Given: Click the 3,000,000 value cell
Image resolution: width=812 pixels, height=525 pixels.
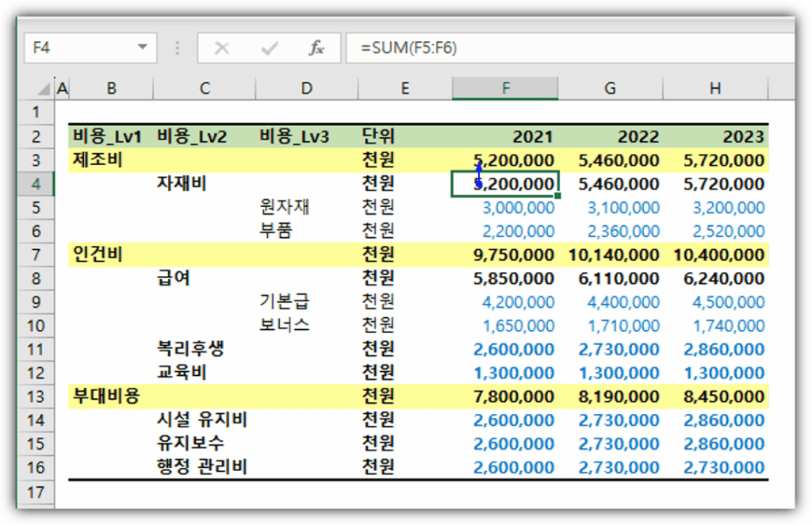Looking at the screenshot, I should pos(505,208).
